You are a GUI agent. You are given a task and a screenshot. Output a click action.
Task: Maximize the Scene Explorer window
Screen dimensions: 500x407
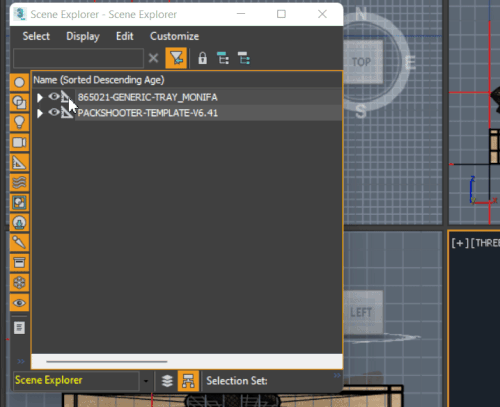point(281,14)
